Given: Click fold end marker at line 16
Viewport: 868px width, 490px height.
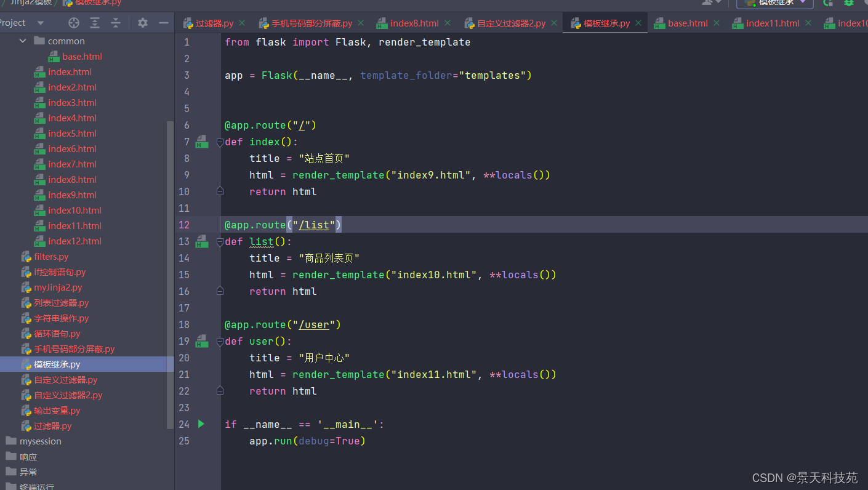Looking at the screenshot, I should coord(220,291).
